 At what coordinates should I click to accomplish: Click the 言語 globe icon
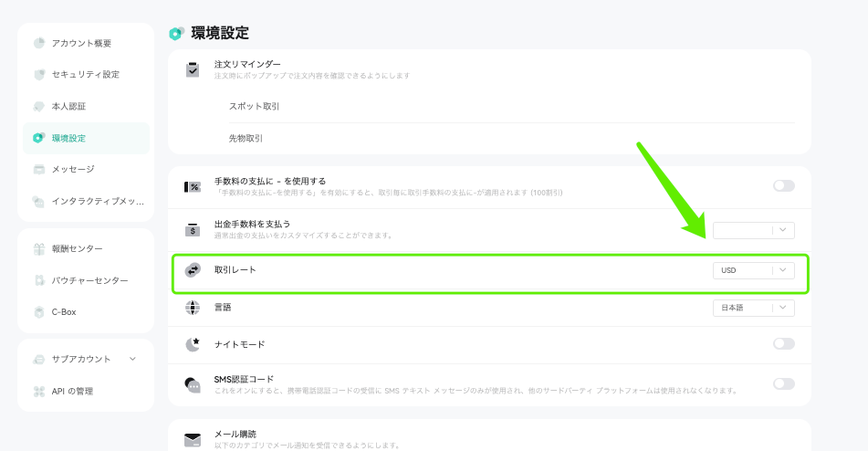tap(193, 308)
